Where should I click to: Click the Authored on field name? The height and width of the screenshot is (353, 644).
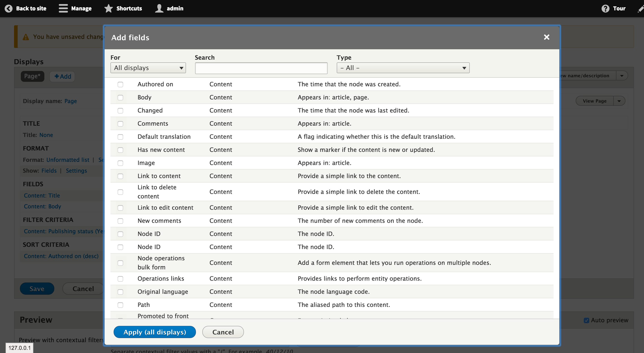(155, 84)
